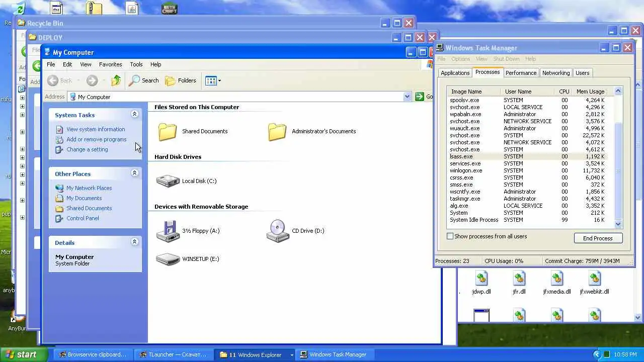Select jdwp.dll file in background window
644x362 pixels.
pyautogui.click(x=481, y=283)
